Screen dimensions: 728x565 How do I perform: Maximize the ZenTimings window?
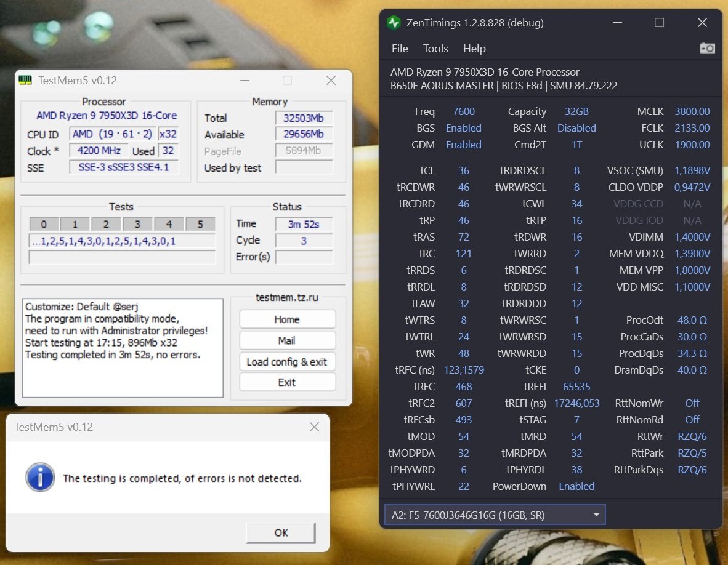coord(659,23)
